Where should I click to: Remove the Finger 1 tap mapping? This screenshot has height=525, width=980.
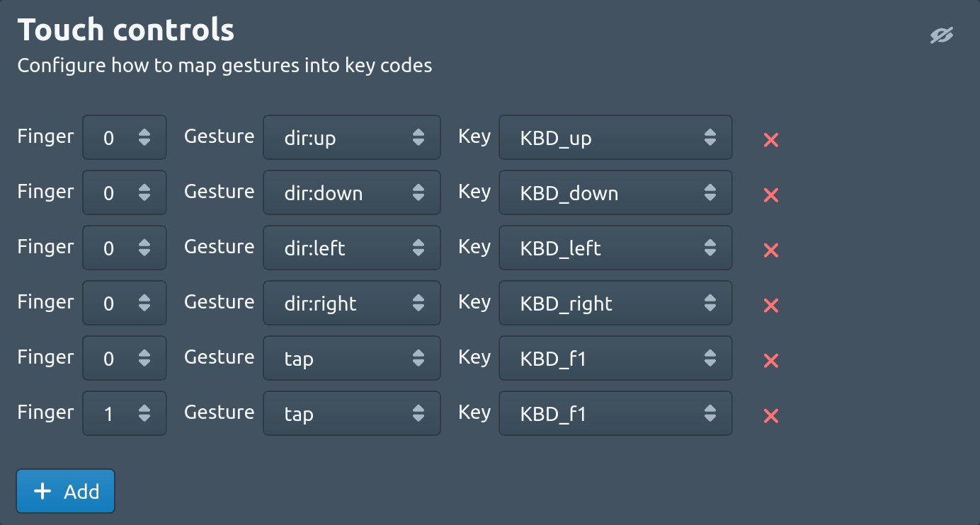[771, 415]
